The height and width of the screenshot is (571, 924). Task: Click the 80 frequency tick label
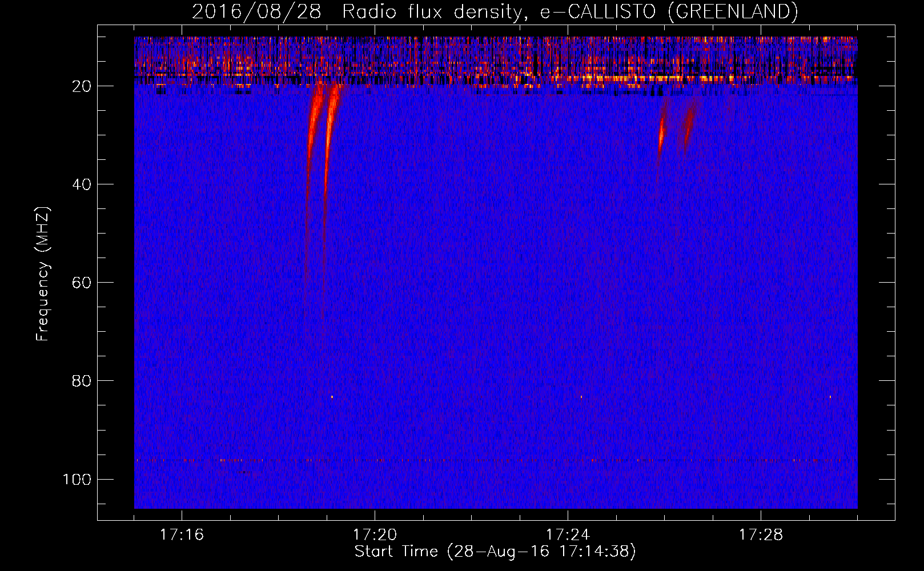(x=82, y=381)
